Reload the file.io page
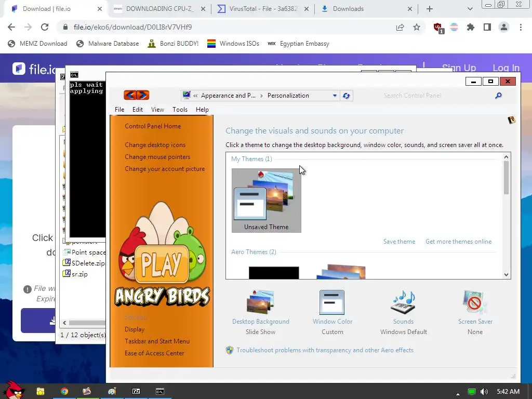The height and width of the screenshot is (399, 532). click(45, 27)
